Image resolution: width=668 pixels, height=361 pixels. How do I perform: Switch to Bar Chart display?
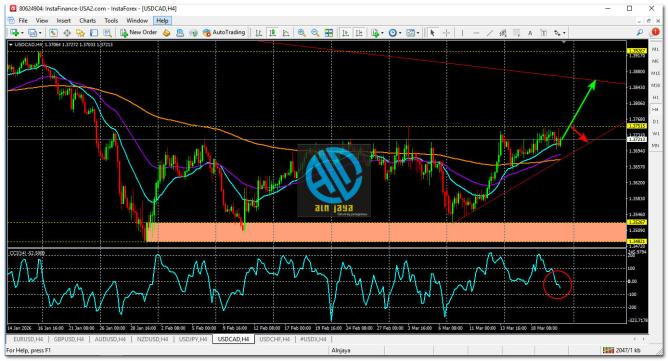259,33
